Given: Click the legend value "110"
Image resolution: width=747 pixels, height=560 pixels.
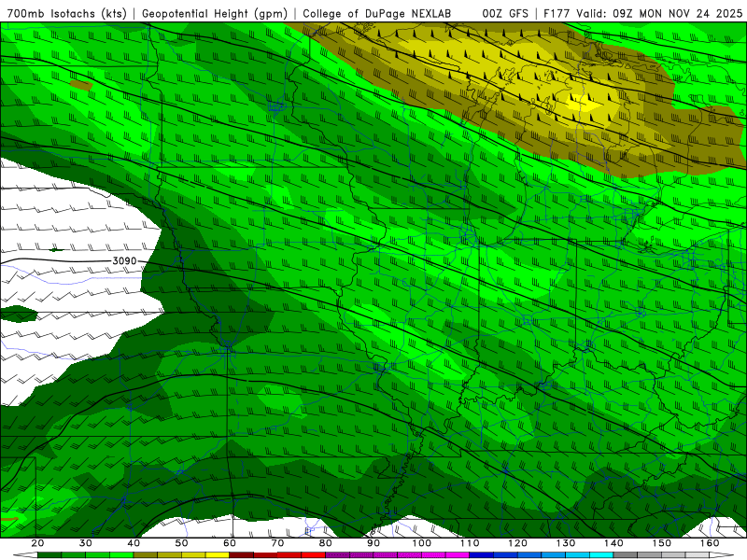Looking at the screenshot, I should click(x=470, y=543).
